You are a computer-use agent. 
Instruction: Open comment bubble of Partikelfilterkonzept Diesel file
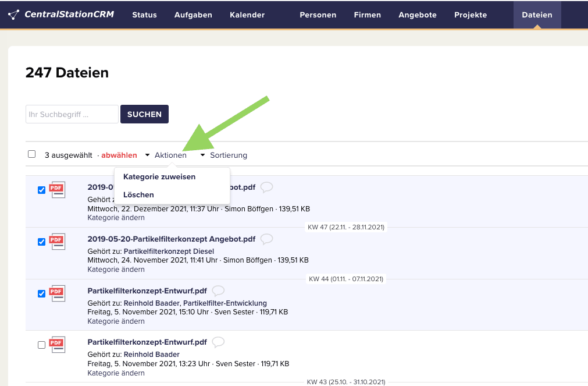point(266,239)
